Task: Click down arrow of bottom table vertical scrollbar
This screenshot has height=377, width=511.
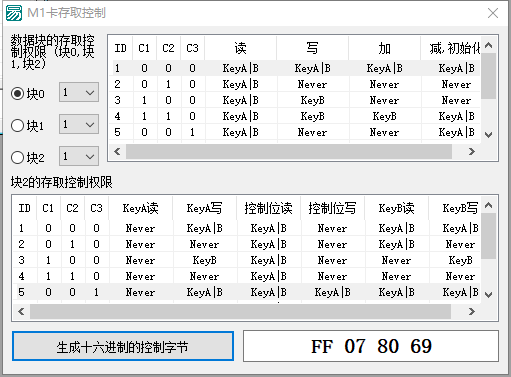Action: pyautogui.click(x=489, y=295)
